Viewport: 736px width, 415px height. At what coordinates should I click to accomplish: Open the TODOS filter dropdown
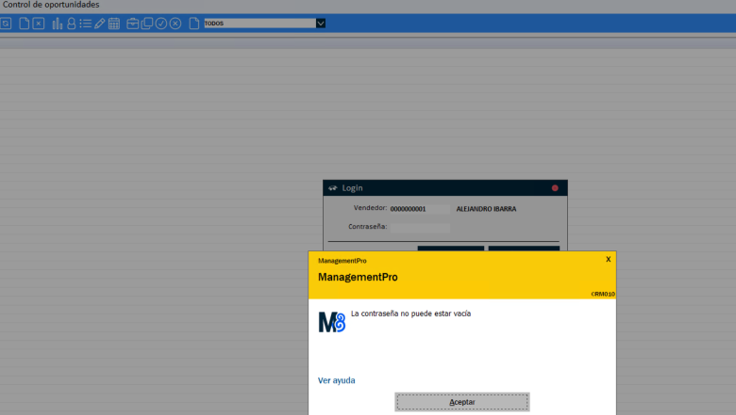tap(320, 23)
